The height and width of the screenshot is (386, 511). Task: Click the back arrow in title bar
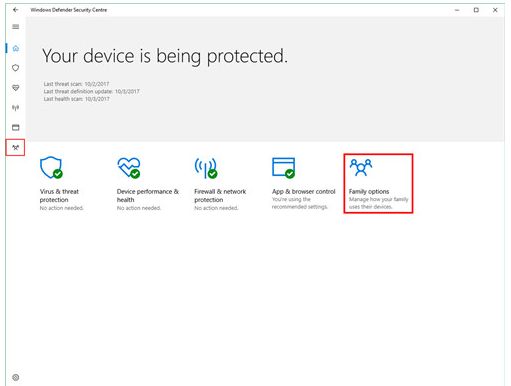(x=15, y=10)
